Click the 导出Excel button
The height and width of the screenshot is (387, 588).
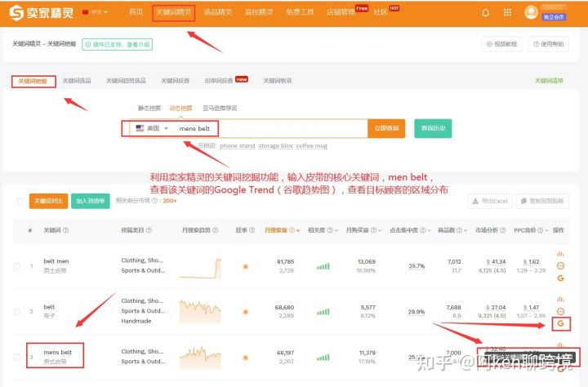pos(490,202)
